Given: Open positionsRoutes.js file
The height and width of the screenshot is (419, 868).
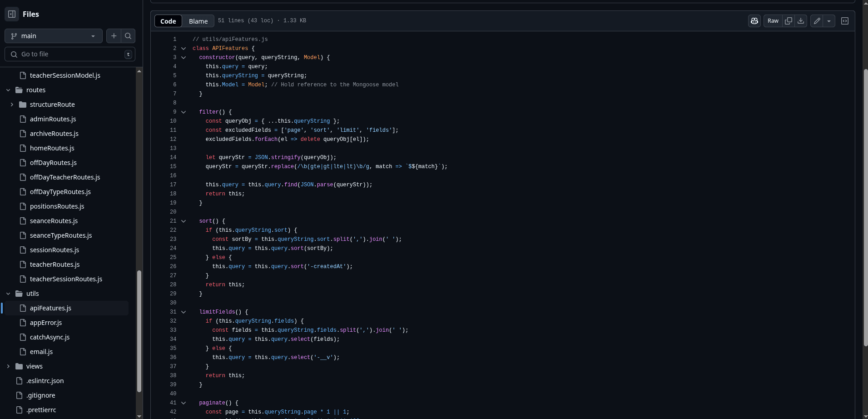Looking at the screenshot, I should pyautogui.click(x=57, y=206).
